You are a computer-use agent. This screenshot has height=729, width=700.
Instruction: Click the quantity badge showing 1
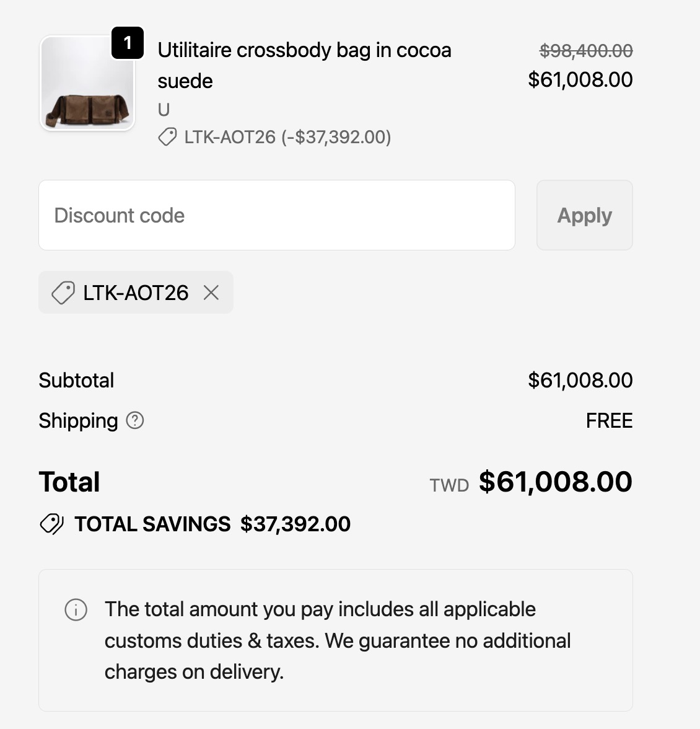click(127, 43)
